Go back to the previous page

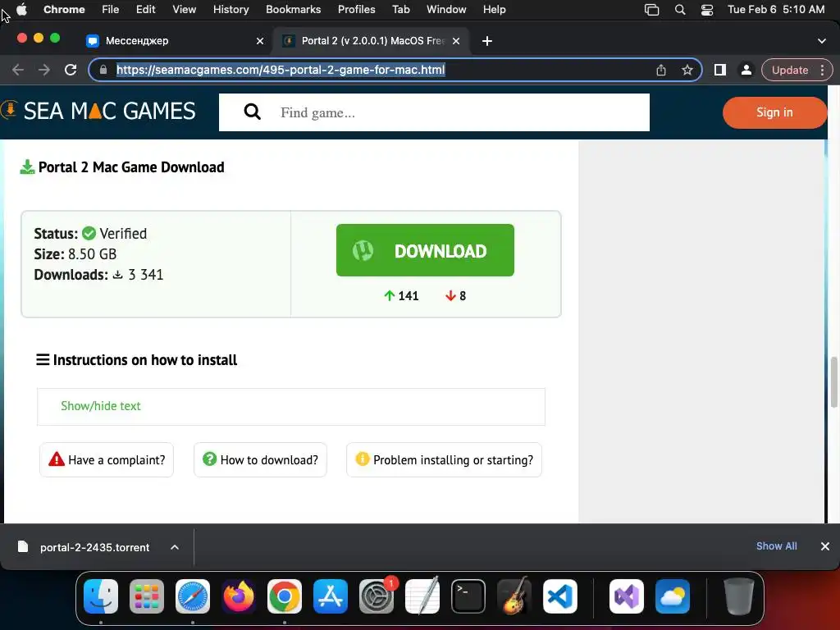click(18, 71)
